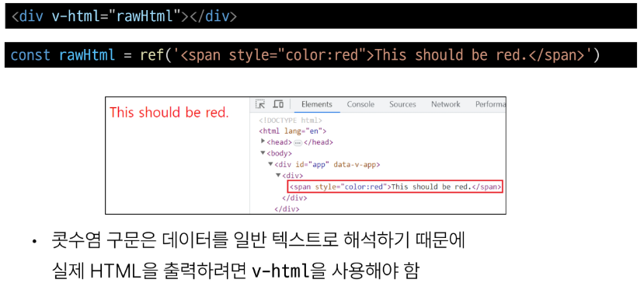
Task: Collapse the inner div node arrow
Action: point(278,175)
